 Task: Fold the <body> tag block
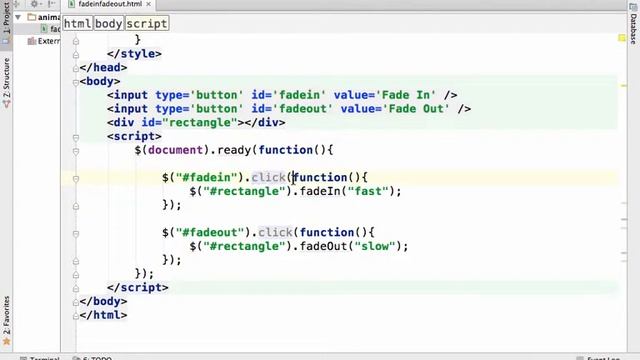pos(76,82)
